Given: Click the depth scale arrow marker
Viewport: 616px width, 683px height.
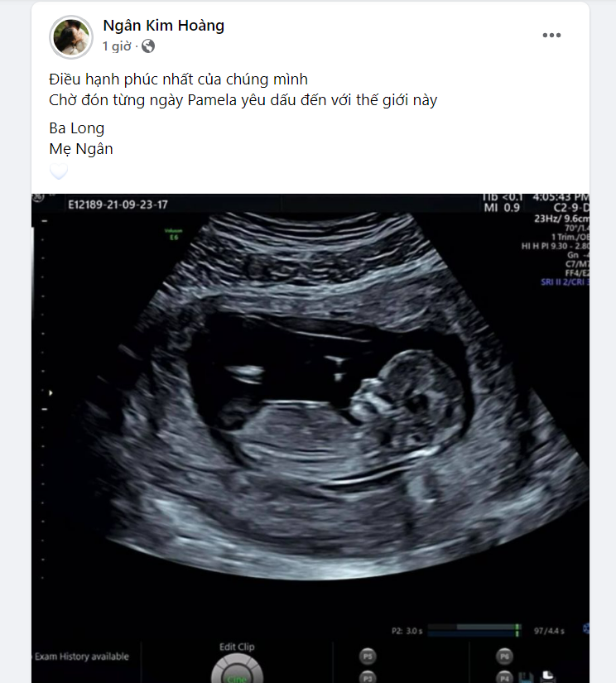Looking at the screenshot, I should 51,393.
